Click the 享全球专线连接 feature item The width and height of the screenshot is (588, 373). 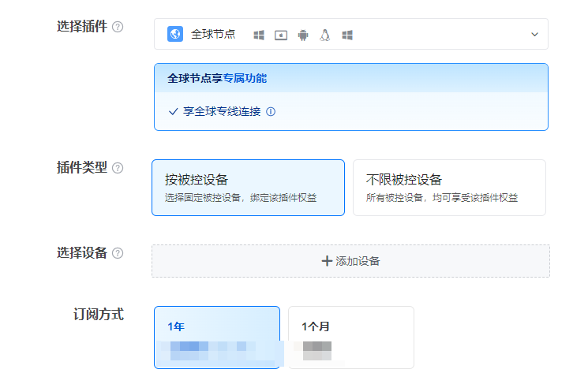tap(222, 112)
